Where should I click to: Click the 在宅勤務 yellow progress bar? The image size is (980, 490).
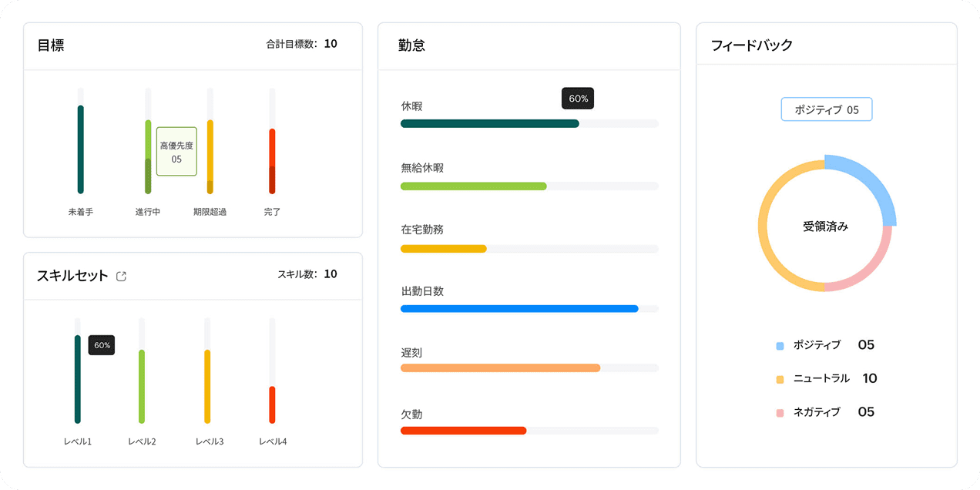point(444,248)
